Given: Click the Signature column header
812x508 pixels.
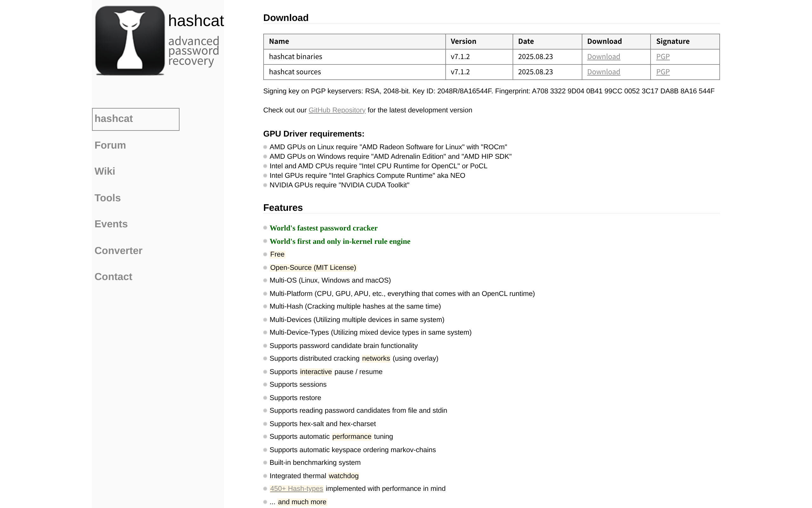Looking at the screenshot, I should (685, 42).
